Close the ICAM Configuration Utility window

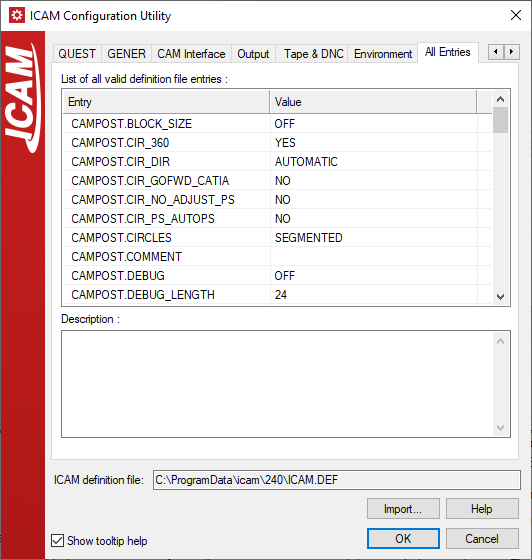pos(516,15)
